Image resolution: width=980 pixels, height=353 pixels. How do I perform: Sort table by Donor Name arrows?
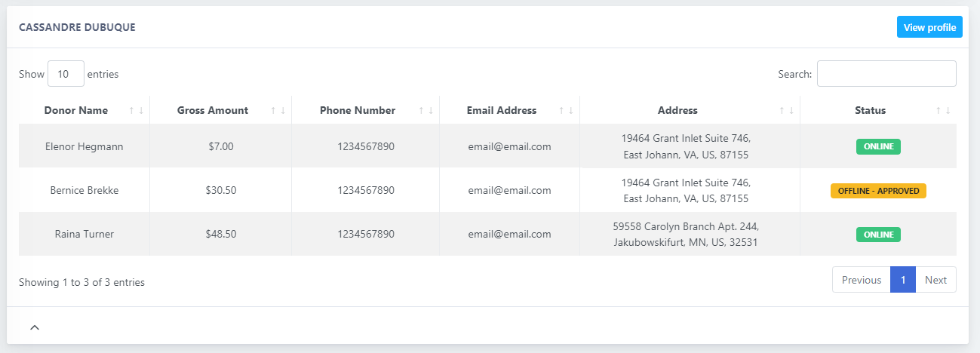coord(136,110)
